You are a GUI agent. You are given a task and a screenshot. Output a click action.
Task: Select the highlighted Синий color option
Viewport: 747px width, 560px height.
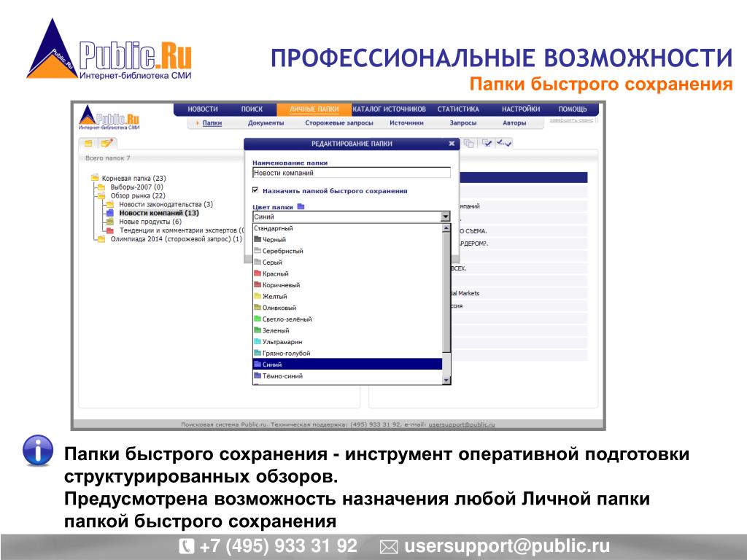[x=347, y=365]
